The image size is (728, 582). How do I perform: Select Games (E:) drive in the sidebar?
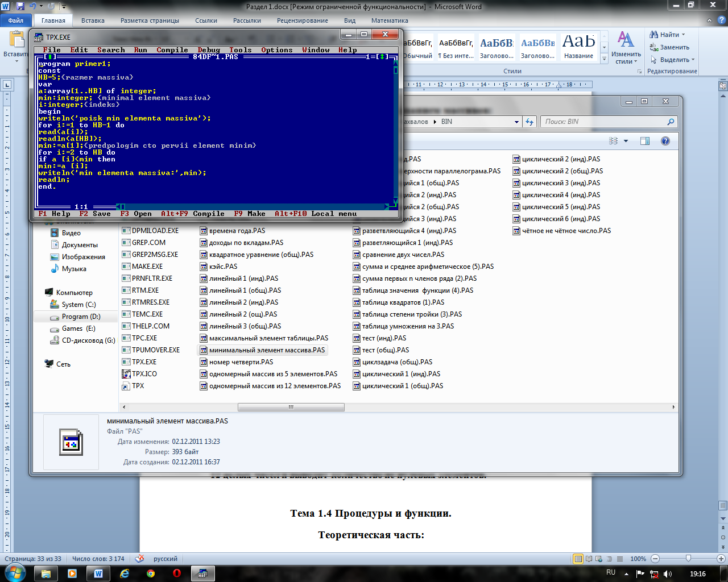[x=73, y=329]
